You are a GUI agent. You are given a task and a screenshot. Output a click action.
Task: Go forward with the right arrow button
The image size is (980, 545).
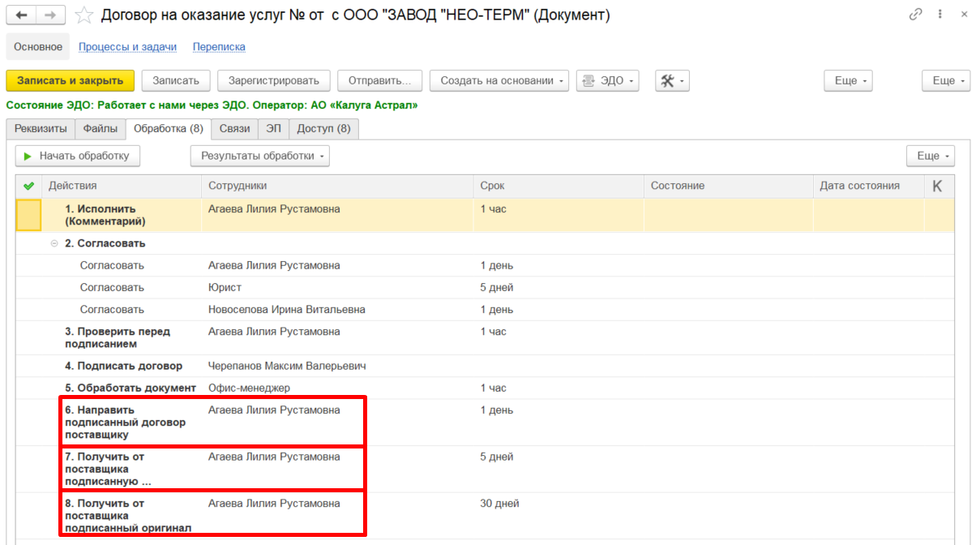(51, 15)
